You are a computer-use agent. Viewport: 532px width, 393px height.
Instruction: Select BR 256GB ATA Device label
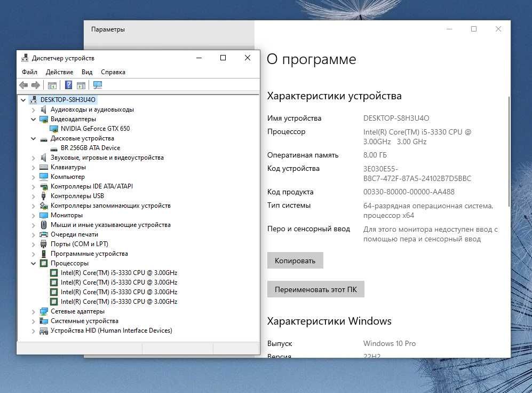coord(90,148)
